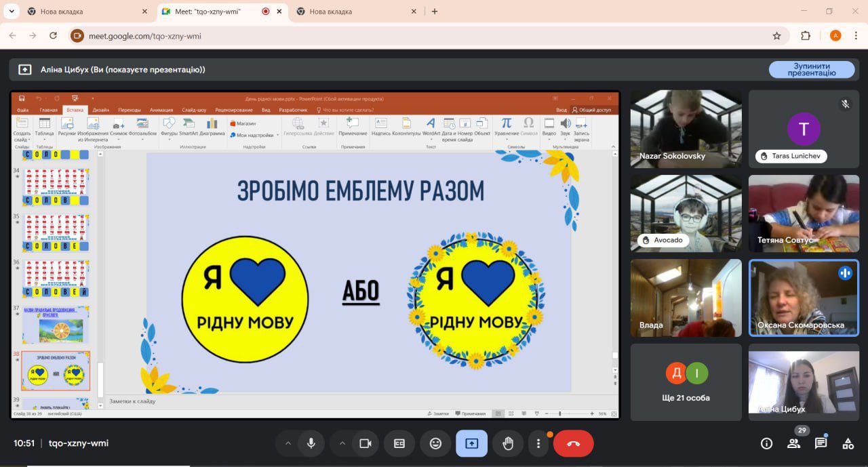This screenshot has width=868, height=467.
Task: Open the Вставка ribbon tab in PowerPoint
Action: [x=75, y=110]
